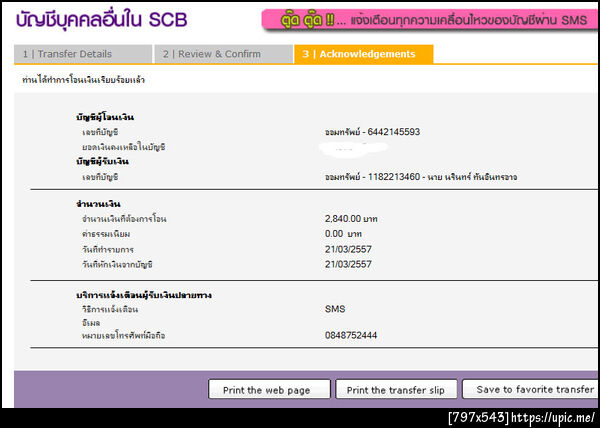Click the อีเมล label
The height and width of the screenshot is (428, 600).
coord(91,323)
